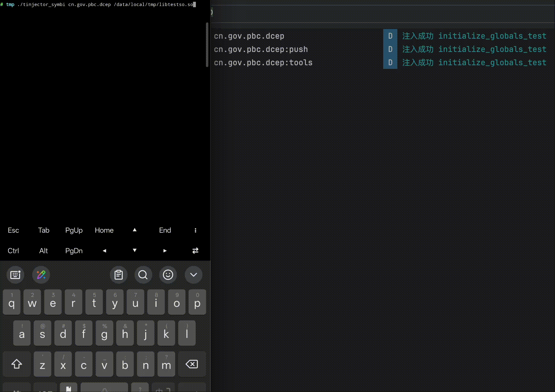Tap the l key

click(x=187, y=333)
